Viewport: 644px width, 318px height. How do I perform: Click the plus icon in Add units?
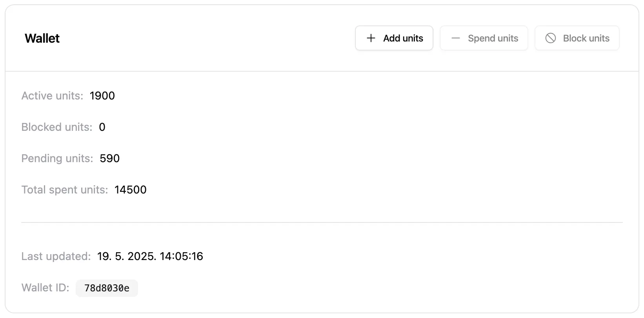click(371, 38)
